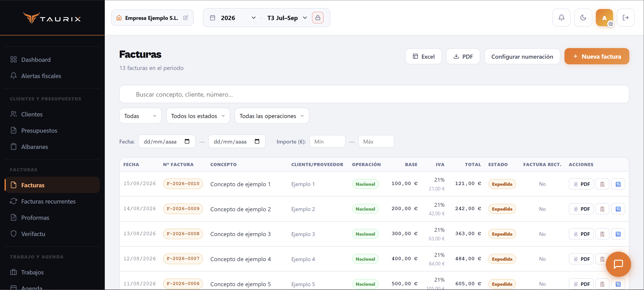Click the blue refresh icon for F-2026-0008
Screen dimensions: 644x290
pyautogui.click(x=618, y=234)
